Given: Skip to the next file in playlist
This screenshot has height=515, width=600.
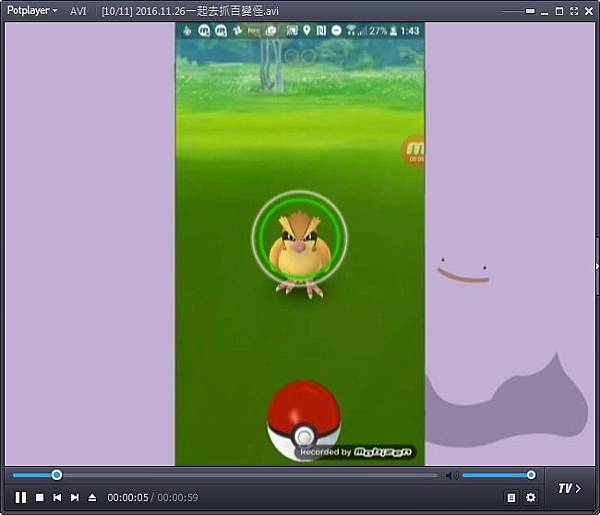Looking at the screenshot, I should pos(75,497).
